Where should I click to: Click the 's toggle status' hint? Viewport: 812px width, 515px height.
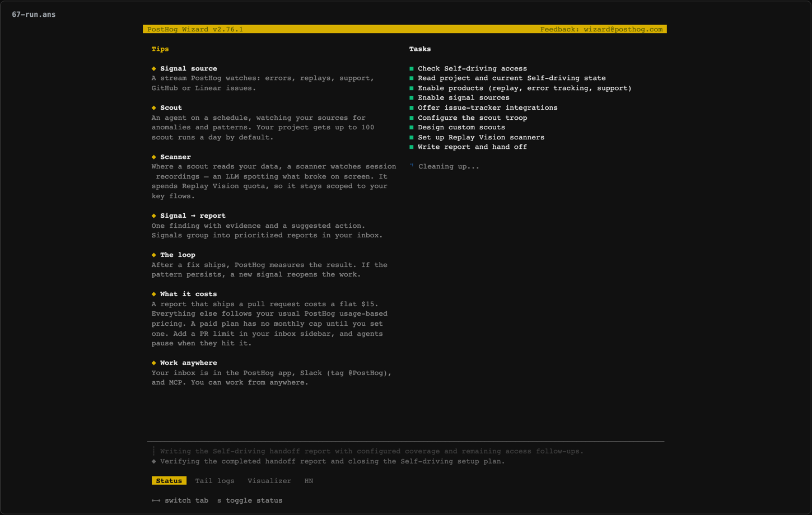[x=250, y=500]
